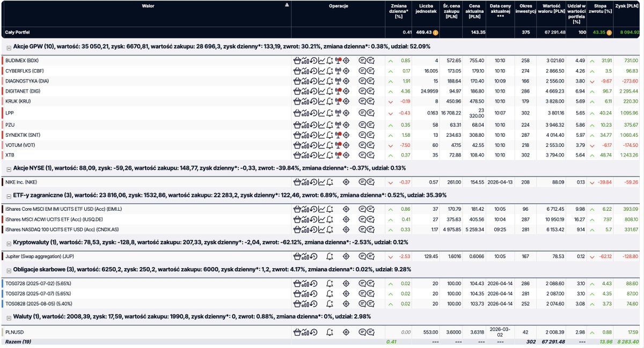The width and height of the screenshot is (644, 348).
Task: Open the basket (transaction) icon for BUDIMEX
Action: point(297,61)
